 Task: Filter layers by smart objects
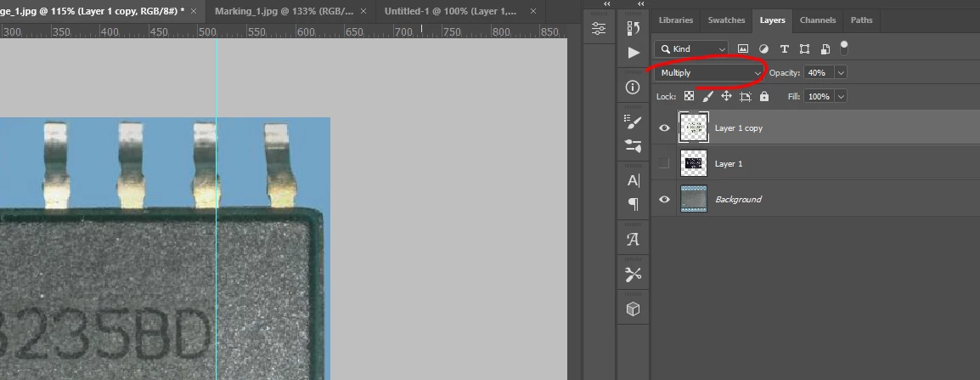825,48
